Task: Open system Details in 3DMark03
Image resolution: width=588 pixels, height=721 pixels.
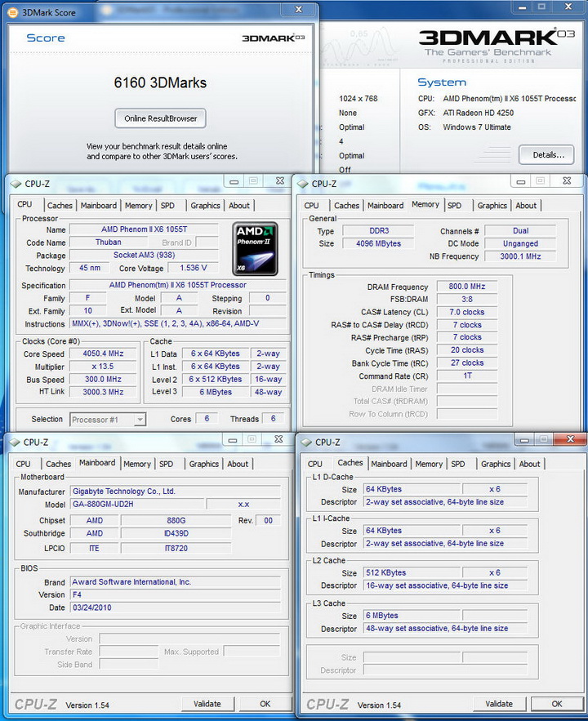Action: (546, 155)
